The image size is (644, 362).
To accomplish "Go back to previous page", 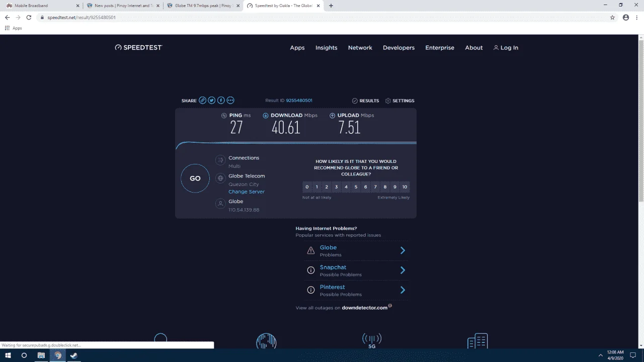I will (x=7, y=17).
